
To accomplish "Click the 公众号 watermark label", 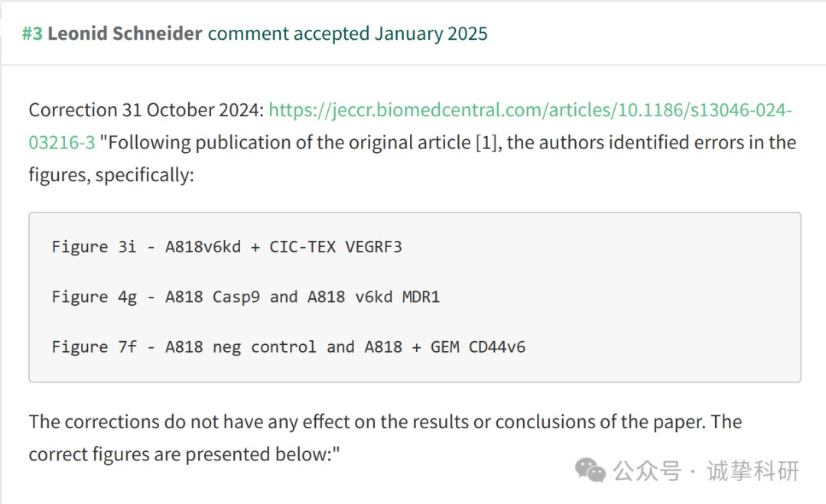I will 647,471.
